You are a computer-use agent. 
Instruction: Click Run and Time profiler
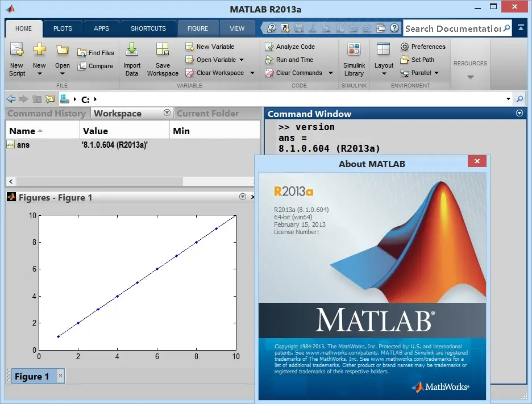coord(289,60)
